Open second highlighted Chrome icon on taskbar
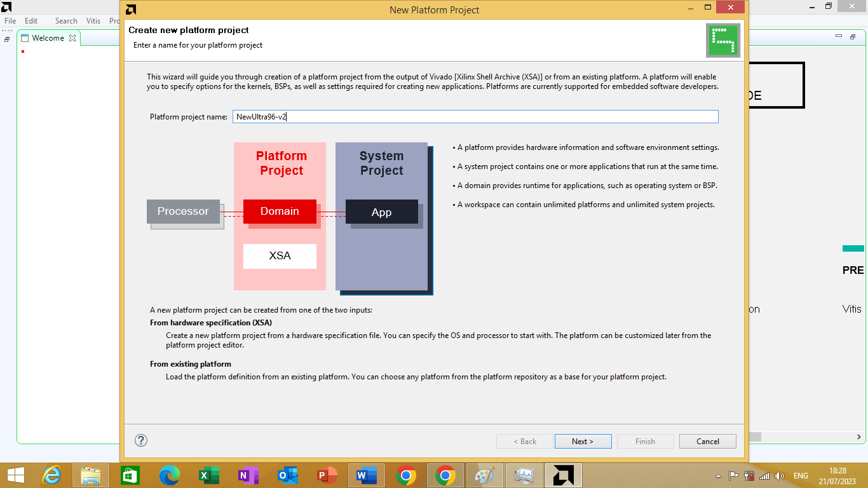 445,475
